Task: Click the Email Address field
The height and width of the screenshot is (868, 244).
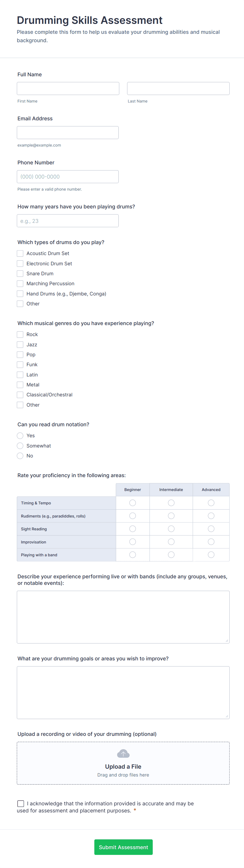Action: (67, 132)
